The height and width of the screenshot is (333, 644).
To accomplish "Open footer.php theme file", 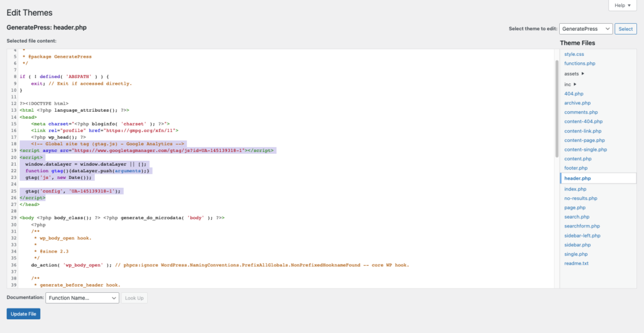I will (x=576, y=168).
